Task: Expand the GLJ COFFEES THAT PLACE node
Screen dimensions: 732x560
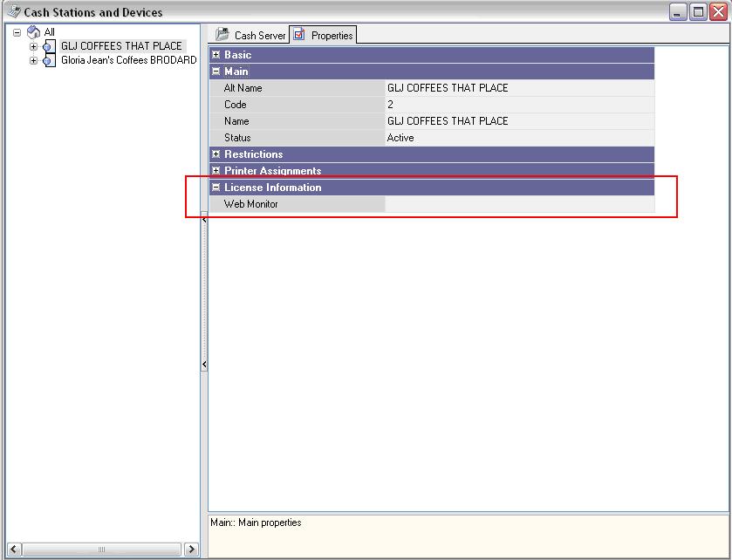Action: (33, 47)
